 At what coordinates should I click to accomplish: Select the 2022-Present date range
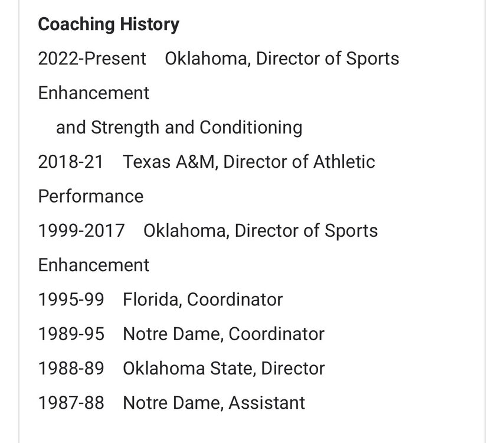92,59
